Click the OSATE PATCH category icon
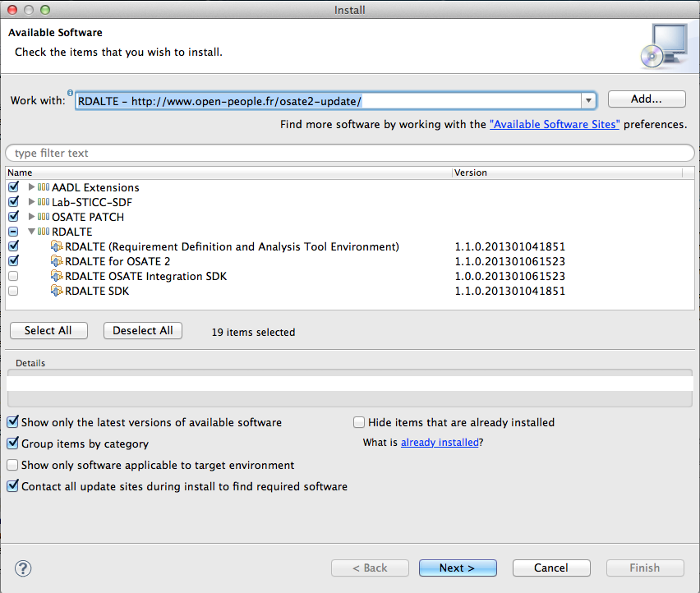The width and height of the screenshot is (700, 593). 44,216
